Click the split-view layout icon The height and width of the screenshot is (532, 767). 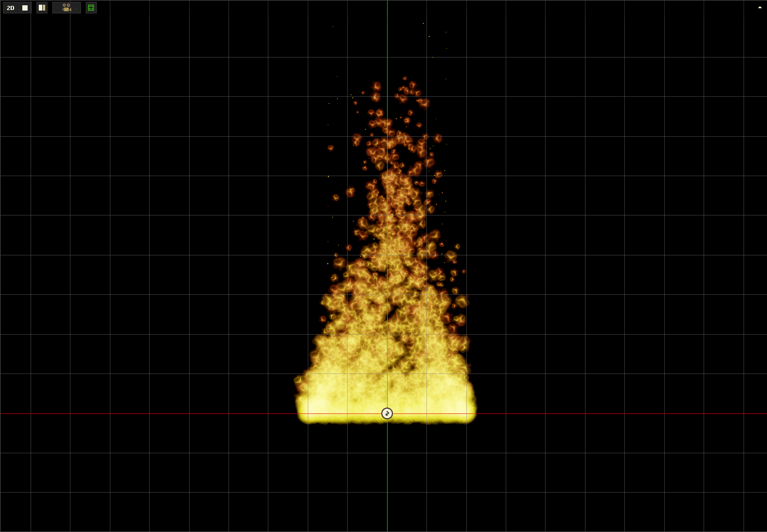tap(42, 8)
